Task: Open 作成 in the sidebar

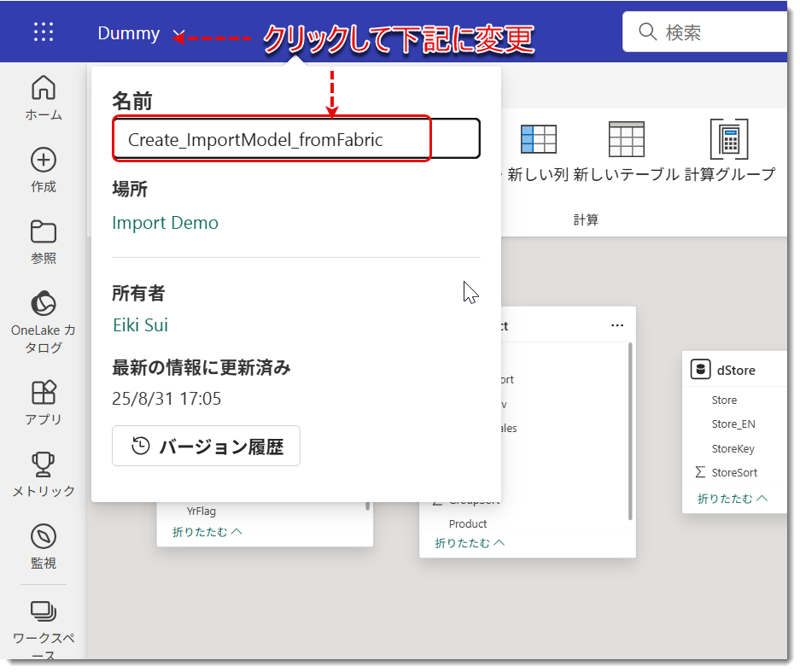Action: tap(44, 171)
